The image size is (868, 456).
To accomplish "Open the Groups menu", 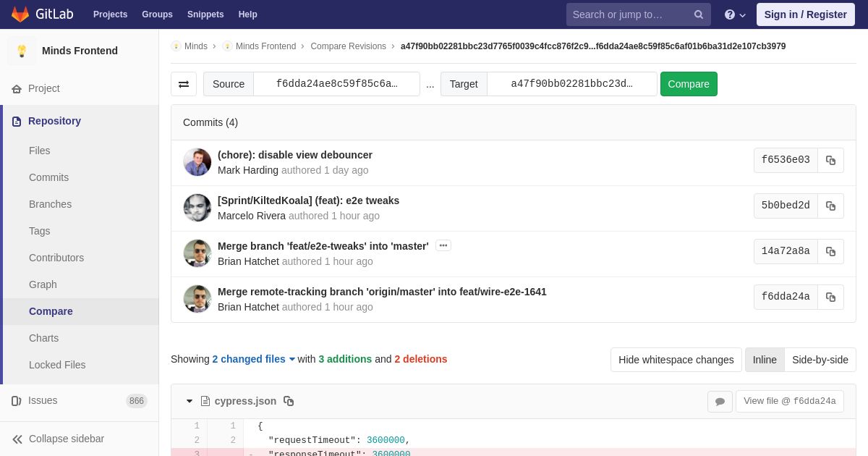I will [x=157, y=14].
